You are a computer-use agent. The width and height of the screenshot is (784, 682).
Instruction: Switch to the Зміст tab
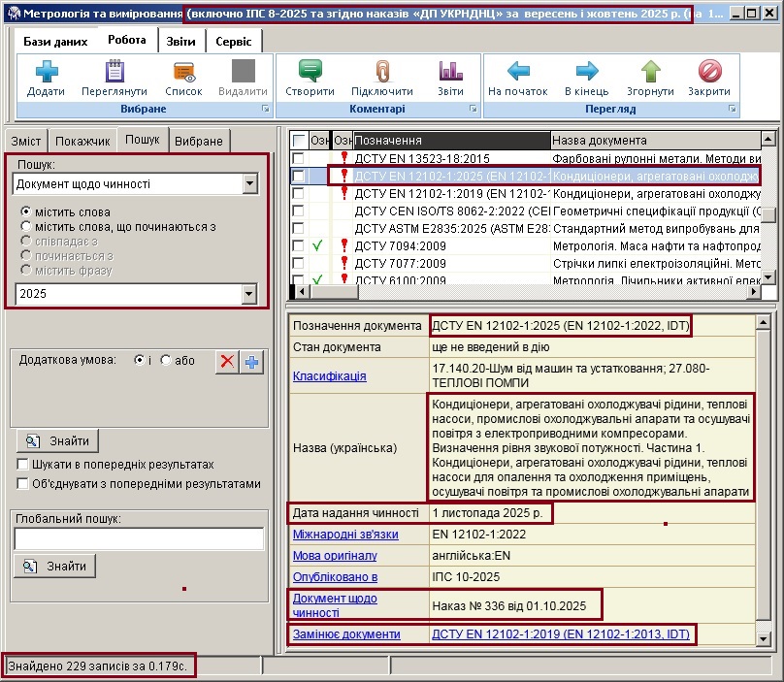(25, 141)
